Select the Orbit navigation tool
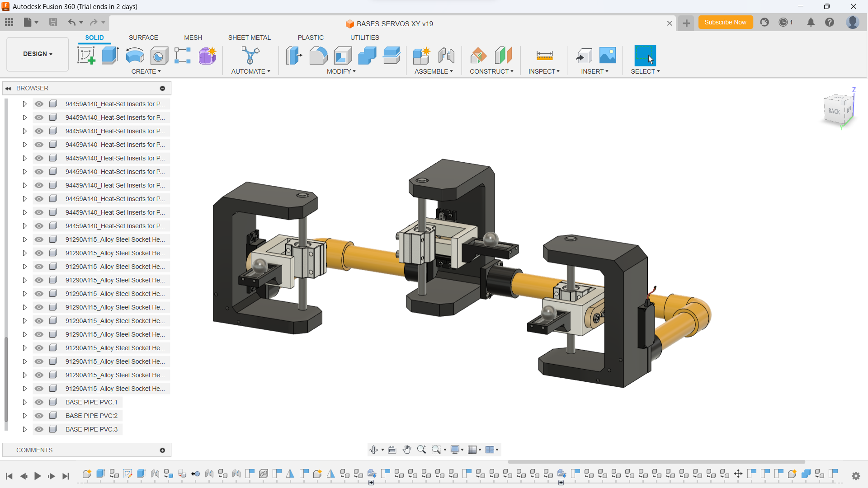The width and height of the screenshot is (868, 488). pos(373,450)
